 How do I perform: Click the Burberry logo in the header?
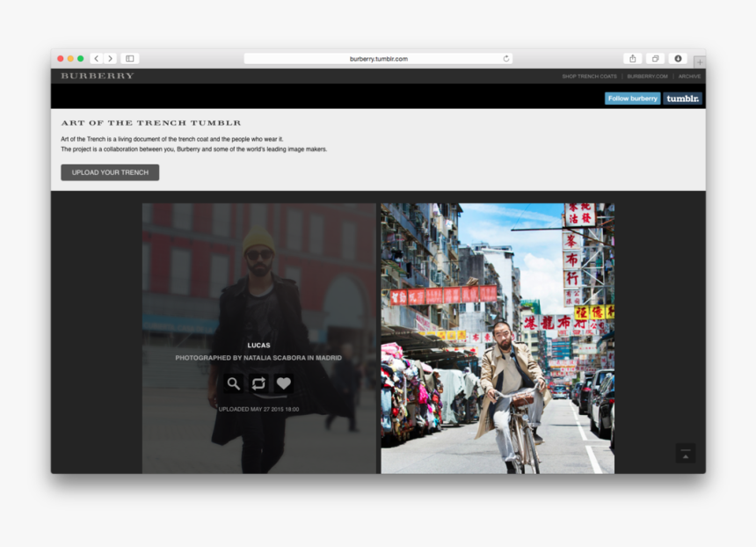[98, 76]
